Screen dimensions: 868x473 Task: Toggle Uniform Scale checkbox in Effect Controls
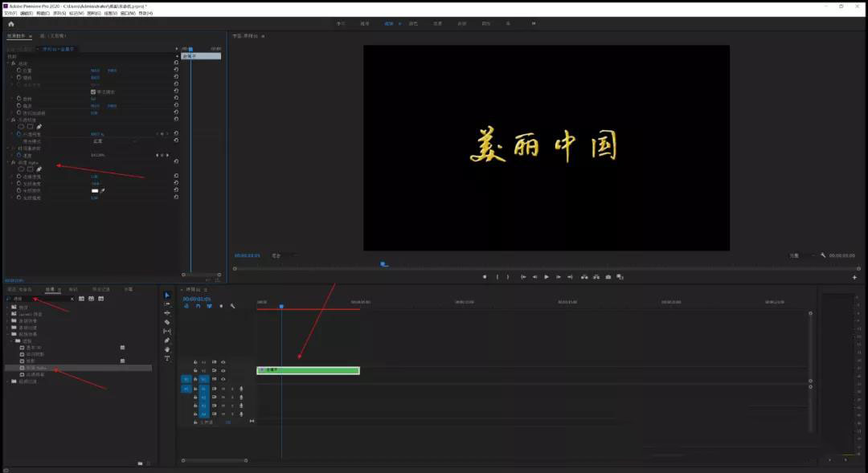point(92,92)
